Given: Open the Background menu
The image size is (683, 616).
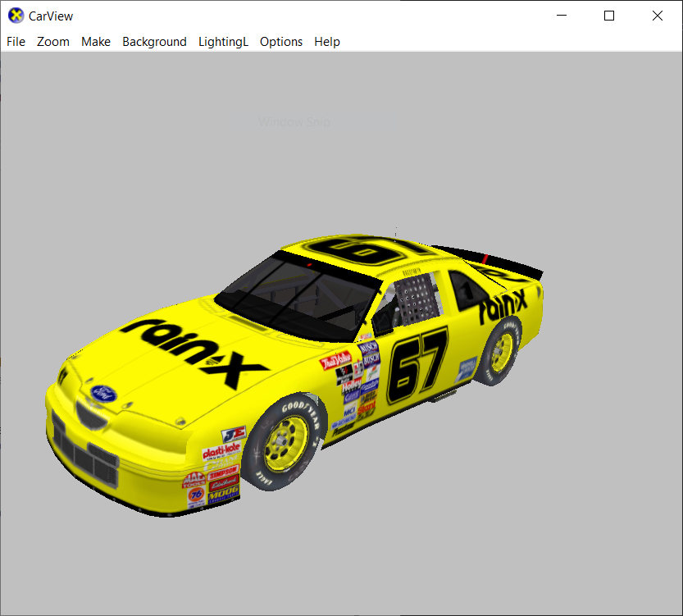Looking at the screenshot, I should point(154,42).
